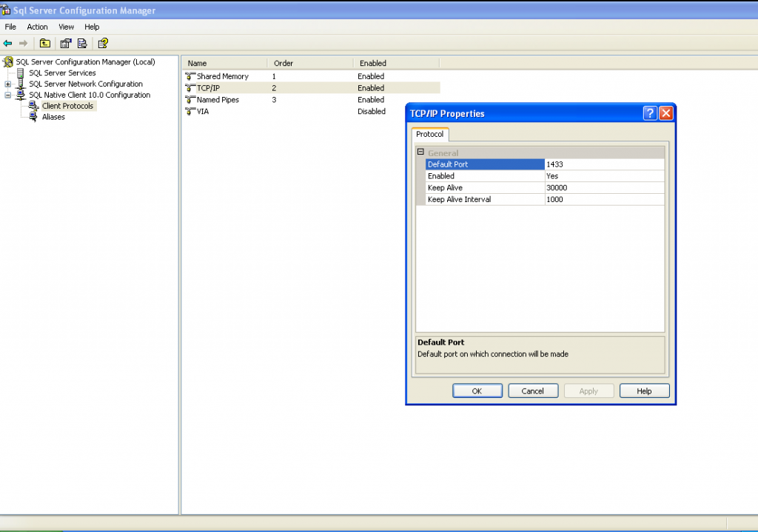This screenshot has height=532, width=758.
Task: Click the OK button
Action: click(477, 391)
